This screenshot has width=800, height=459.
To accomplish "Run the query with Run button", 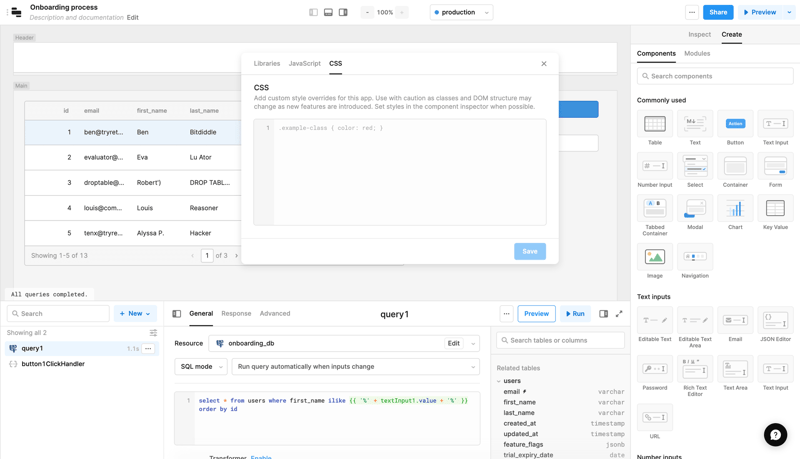I will 575,314.
